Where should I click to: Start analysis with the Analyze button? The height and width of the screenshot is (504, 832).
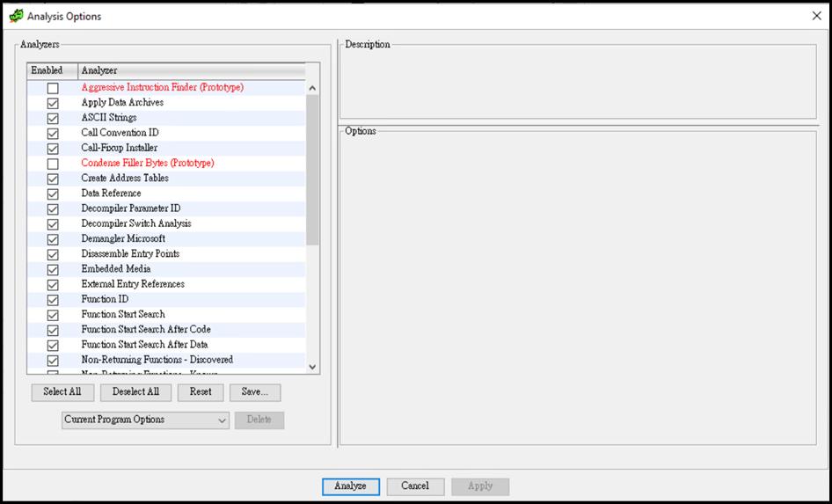(x=351, y=486)
